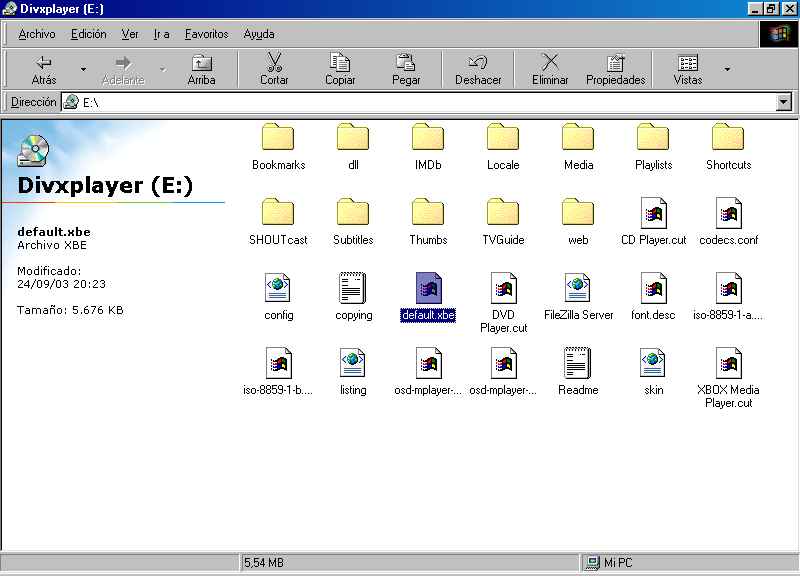Click the highlighted default.xbe file
800x576 pixels.
[428, 296]
